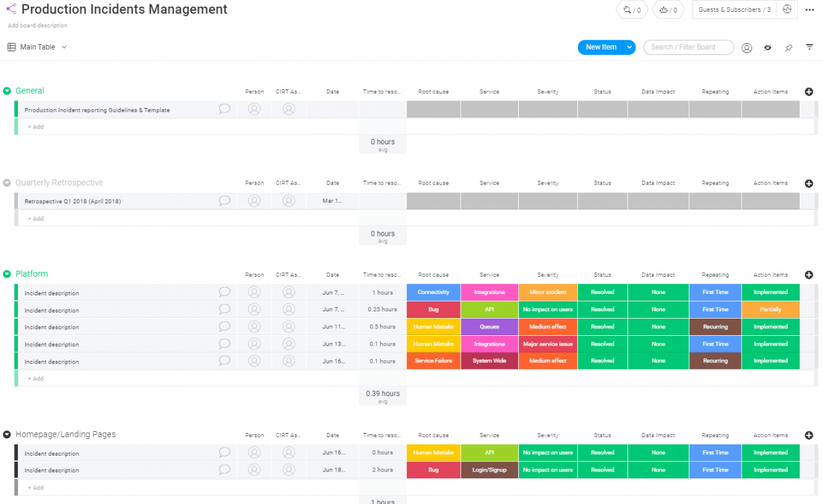Viewport: 823px width, 504px height.
Task: Click Quarterly Retrospective group title
Action: pyautogui.click(x=59, y=182)
